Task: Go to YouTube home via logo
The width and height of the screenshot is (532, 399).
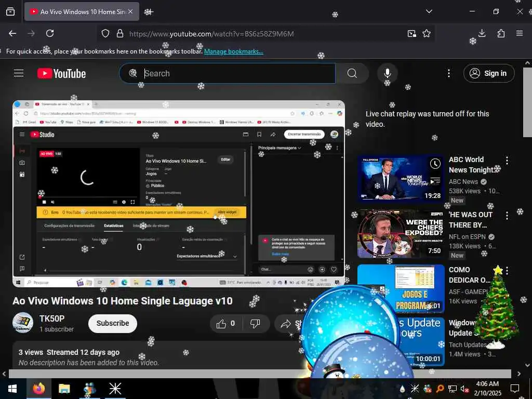Action: (61, 74)
